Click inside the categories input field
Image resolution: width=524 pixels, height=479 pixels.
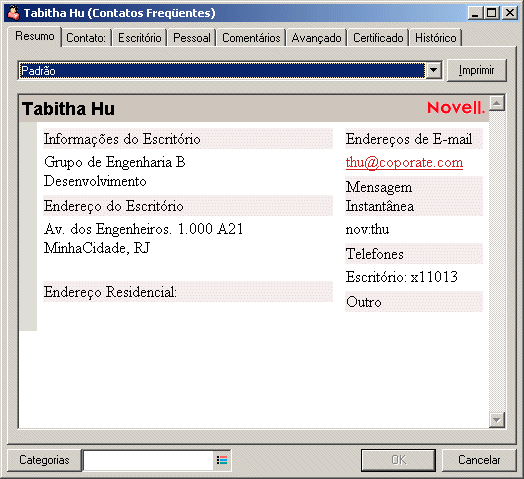[148, 460]
